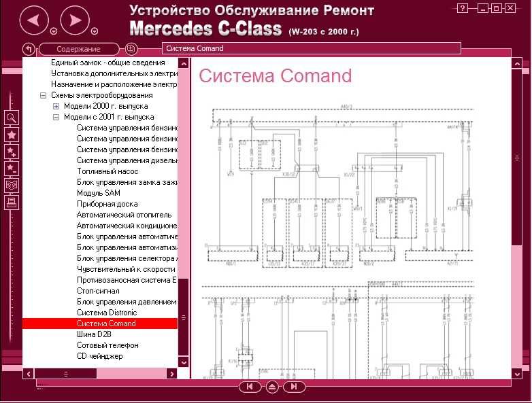Click contents tree scroll up arrow
Screen dimensions: 532x403
click(184, 63)
